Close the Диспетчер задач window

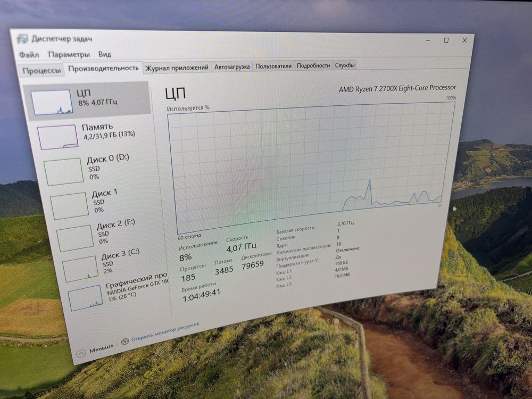[464, 40]
